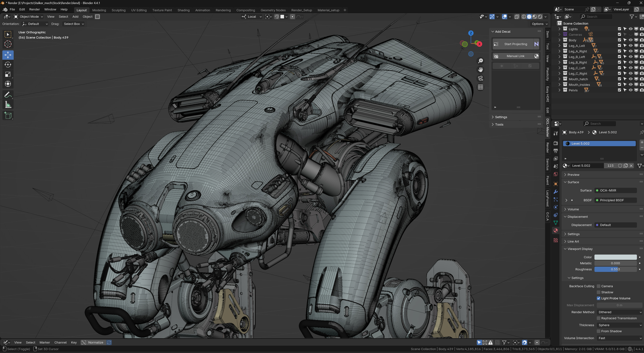Image resolution: width=644 pixels, height=353 pixels.
Task: Select the Transform tool
Action: coord(8,84)
